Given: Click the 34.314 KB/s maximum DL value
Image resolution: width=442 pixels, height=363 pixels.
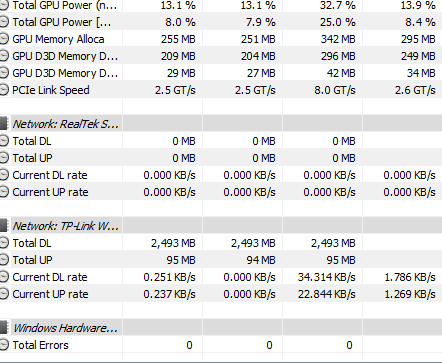Looking at the screenshot, I should pos(326,277).
